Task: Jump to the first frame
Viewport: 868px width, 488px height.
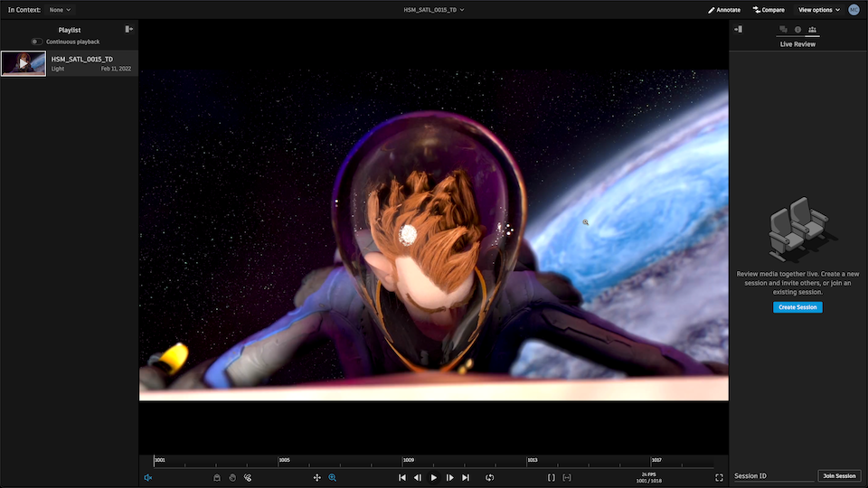Action: [402, 477]
